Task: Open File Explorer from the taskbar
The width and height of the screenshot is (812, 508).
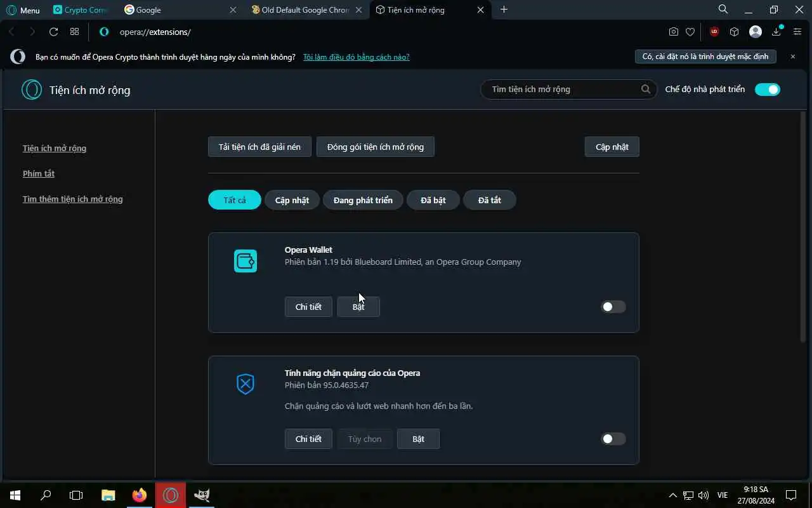Action: (x=108, y=495)
